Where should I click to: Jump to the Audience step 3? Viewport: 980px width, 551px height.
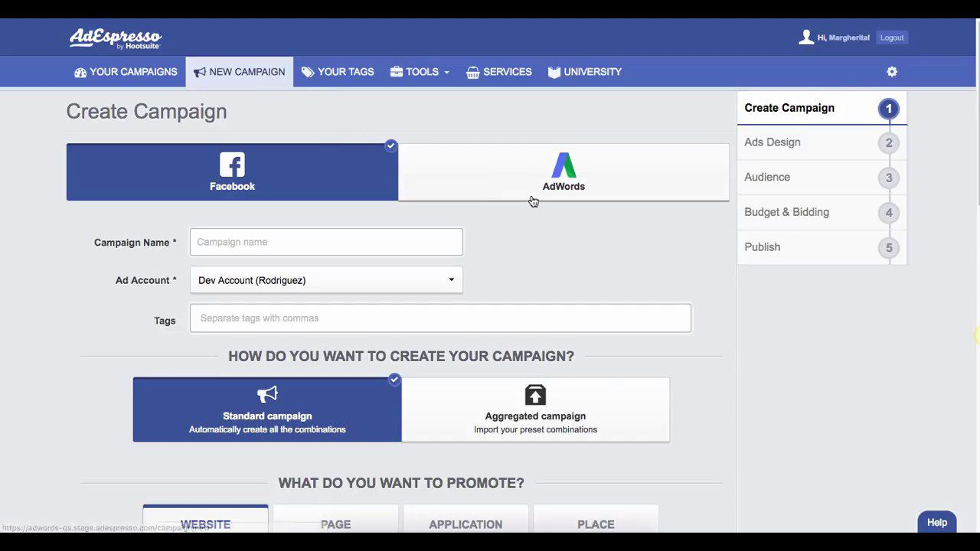pos(822,178)
